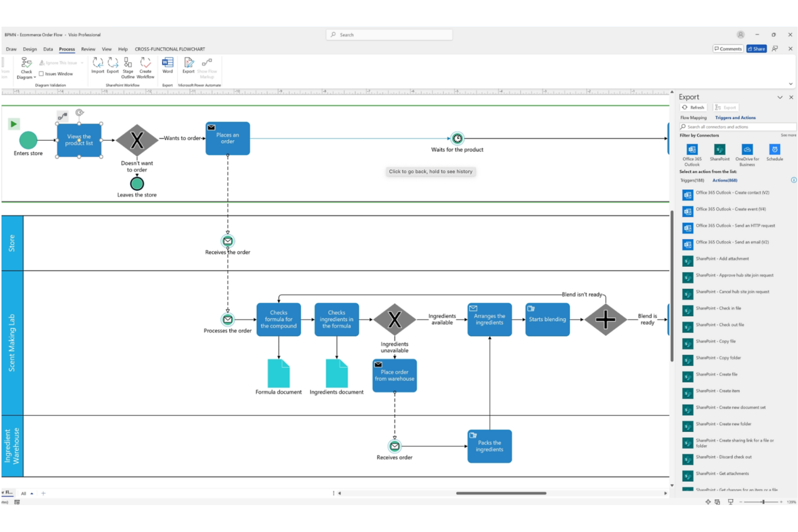Screen dimensions: 798x532
Task: Click the green play flag icon
Action: (13, 124)
